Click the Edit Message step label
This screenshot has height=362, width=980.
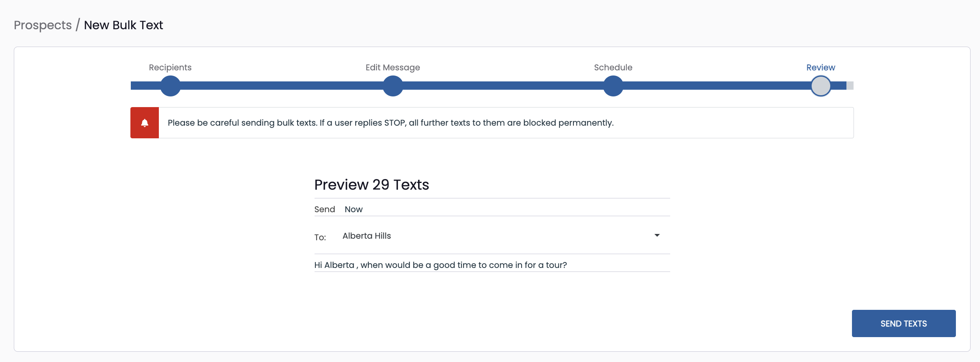393,68
